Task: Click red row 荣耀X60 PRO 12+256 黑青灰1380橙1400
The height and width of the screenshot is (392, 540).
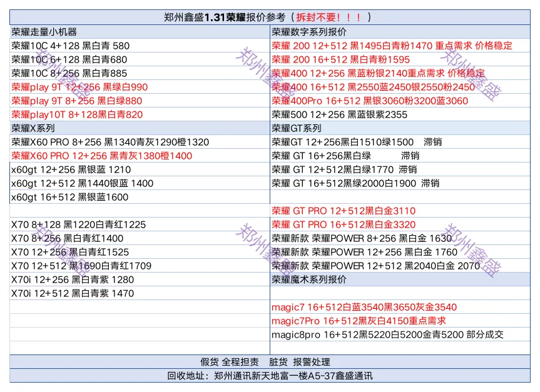Action: 140,156
